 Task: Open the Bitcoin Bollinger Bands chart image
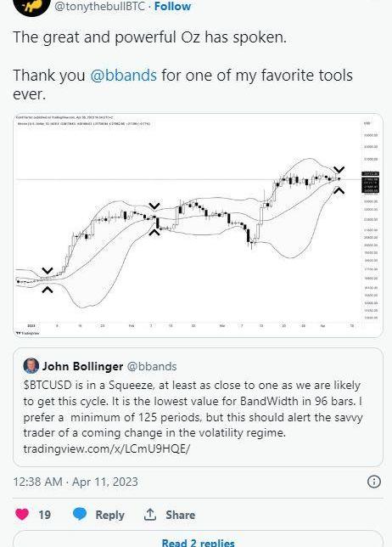click(198, 225)
